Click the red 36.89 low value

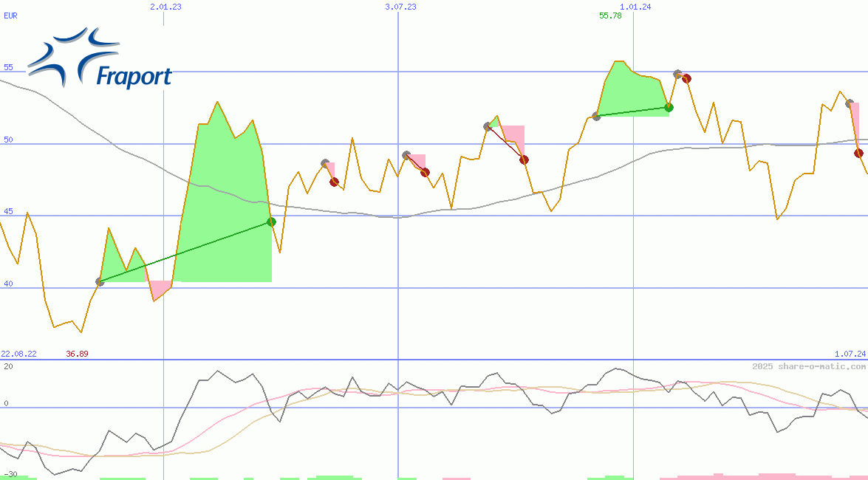coord(77,354)
